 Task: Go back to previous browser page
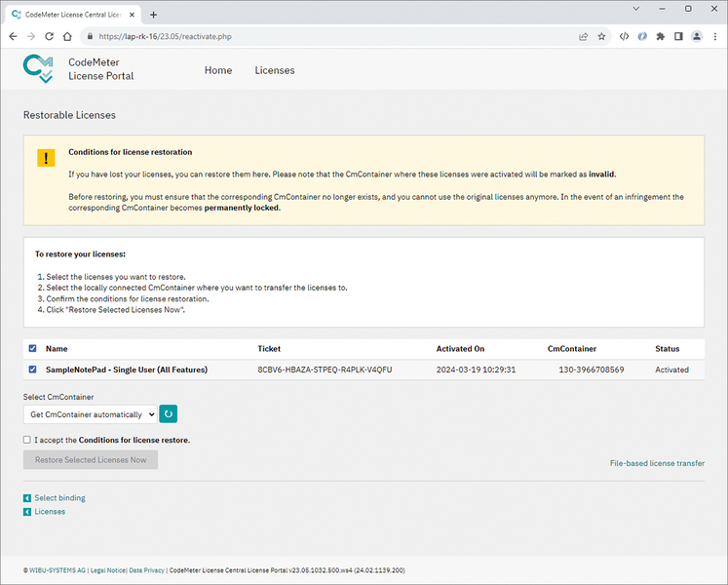(x=13, y=36)
